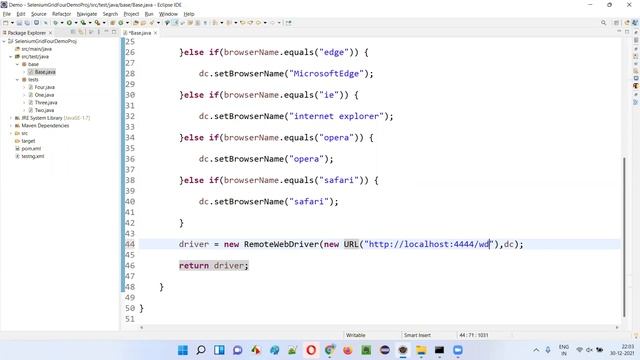
Task: Maximize the Package Explorer view
Action: [x=114, y=32]
